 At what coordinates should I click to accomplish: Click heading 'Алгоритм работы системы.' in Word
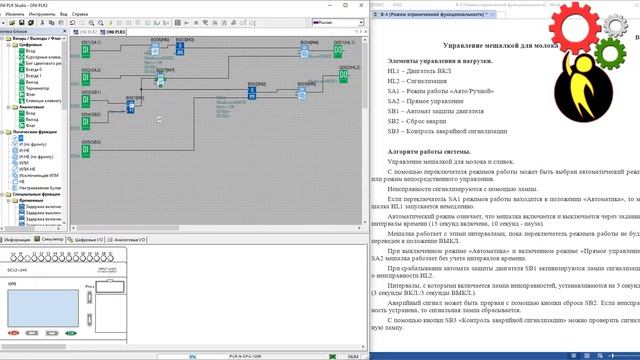[429, 152]
